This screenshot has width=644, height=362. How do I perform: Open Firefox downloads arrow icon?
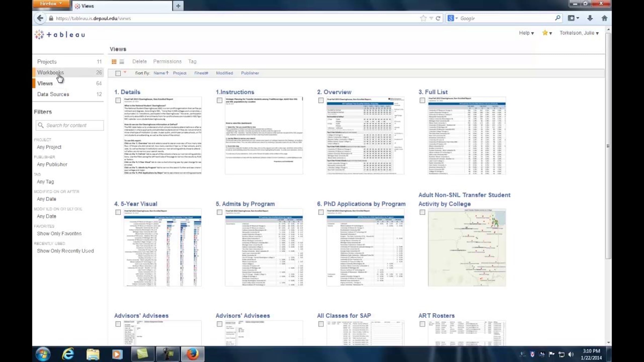click(590, 18)
